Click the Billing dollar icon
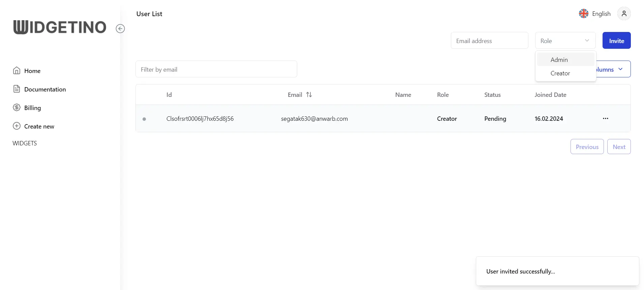Screen dimensions: 644x290 17,108
